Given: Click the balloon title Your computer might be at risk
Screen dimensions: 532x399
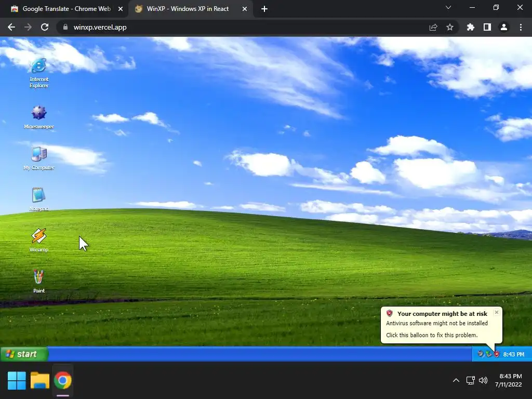Looking at the screenshot, I should pos(442,314).
